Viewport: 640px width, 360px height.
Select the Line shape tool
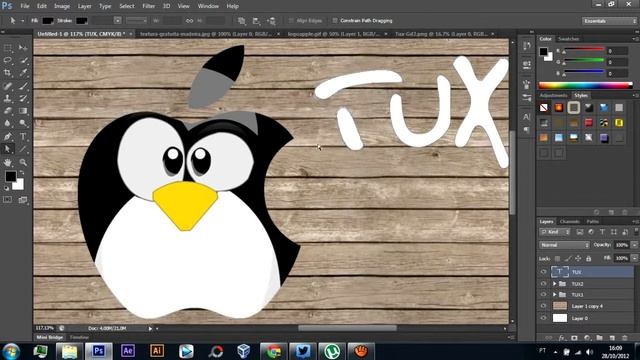[x=23, y=149]
